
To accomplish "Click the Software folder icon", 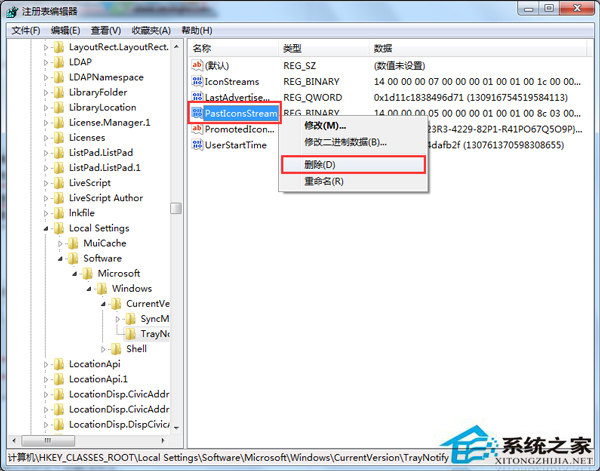I will coord(73,258).
